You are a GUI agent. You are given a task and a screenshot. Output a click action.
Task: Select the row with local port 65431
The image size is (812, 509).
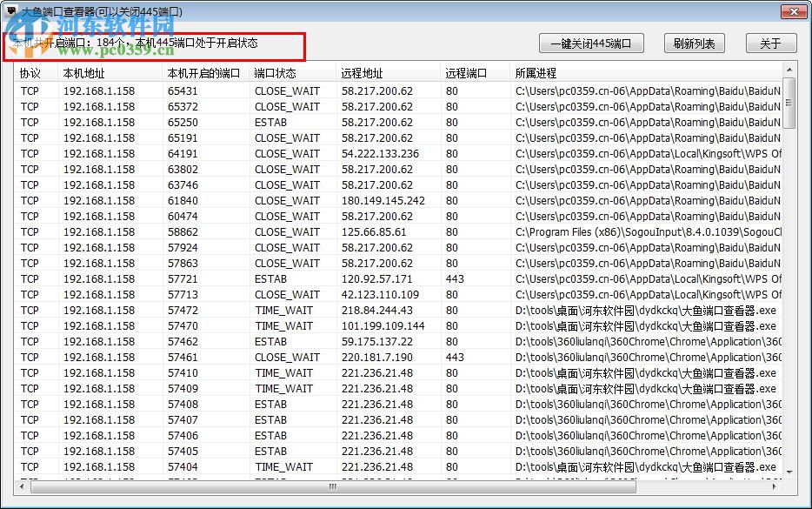(x=261, y=90)
